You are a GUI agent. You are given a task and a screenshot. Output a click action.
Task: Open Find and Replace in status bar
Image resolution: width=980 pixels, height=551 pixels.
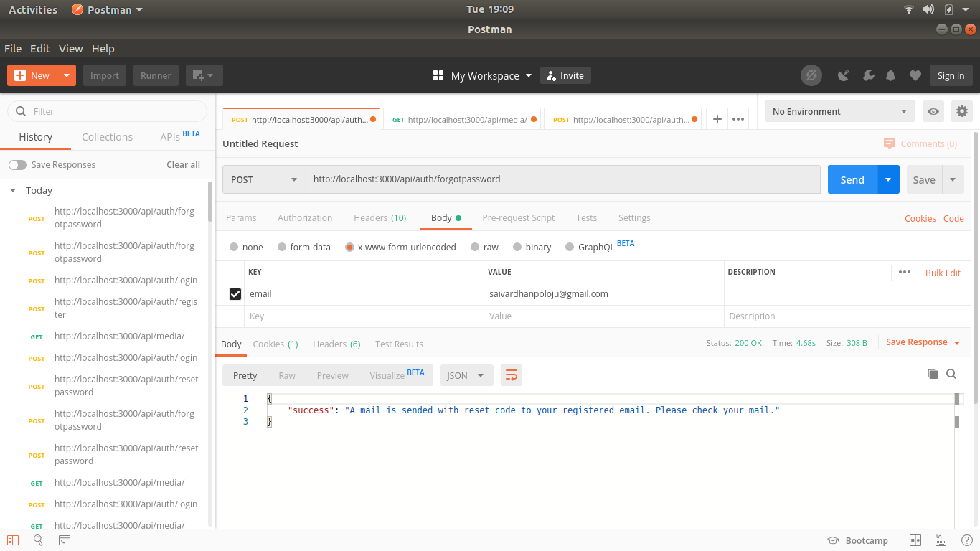click(38, 540)
